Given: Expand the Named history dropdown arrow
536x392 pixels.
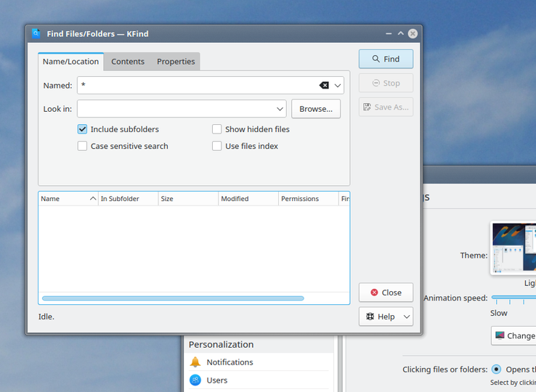Looking at the screenshot, I should point(338,86).
